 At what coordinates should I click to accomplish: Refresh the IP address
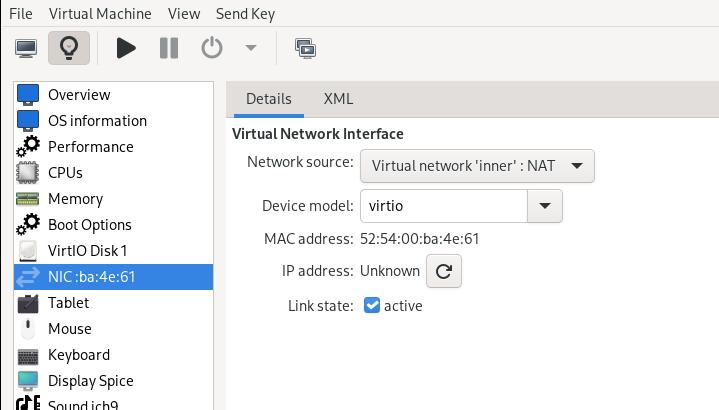pos(444,271)
